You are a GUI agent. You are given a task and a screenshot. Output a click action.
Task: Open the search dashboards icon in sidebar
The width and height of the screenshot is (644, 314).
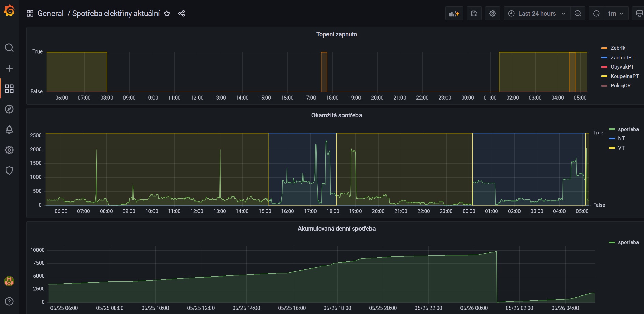9,48
